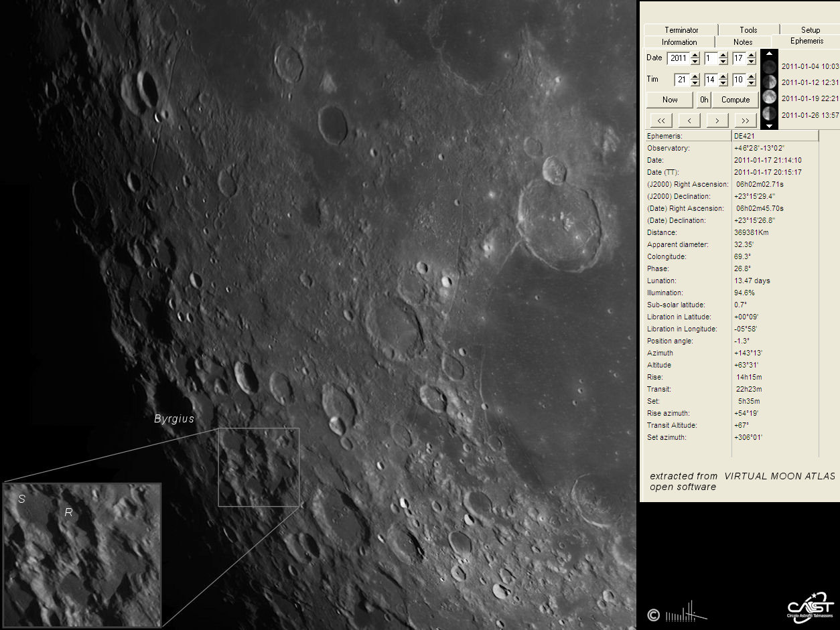The height and width of the screenshot is (630, 840).
Task: Decrease the day with its down arrow
Action: coord(751,62)
